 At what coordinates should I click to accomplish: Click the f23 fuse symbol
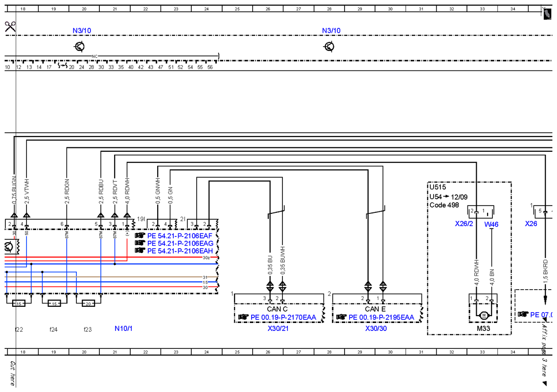[89, 303]
